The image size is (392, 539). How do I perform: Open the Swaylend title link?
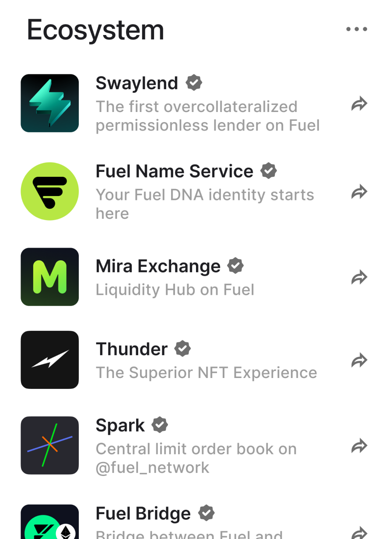coord(137,83)
